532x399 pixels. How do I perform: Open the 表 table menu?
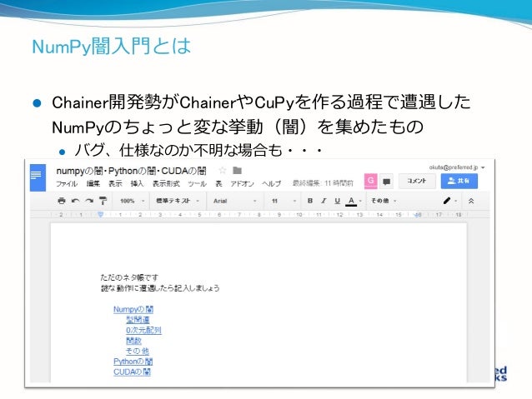point(218,183)
